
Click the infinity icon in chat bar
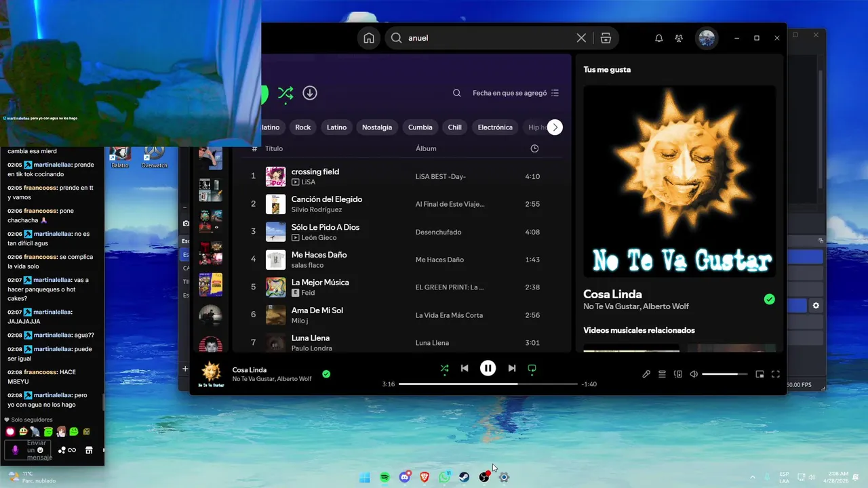pyautogui.click(x=72, y=450)
